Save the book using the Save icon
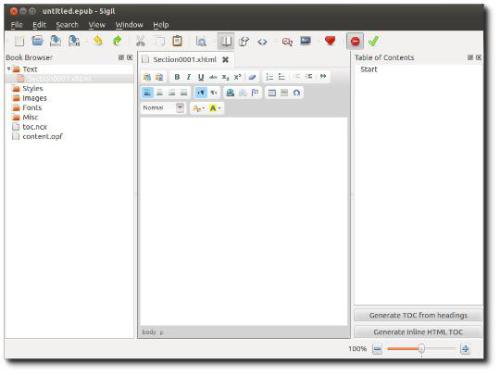The image size is (500, 375). point(55,41)
